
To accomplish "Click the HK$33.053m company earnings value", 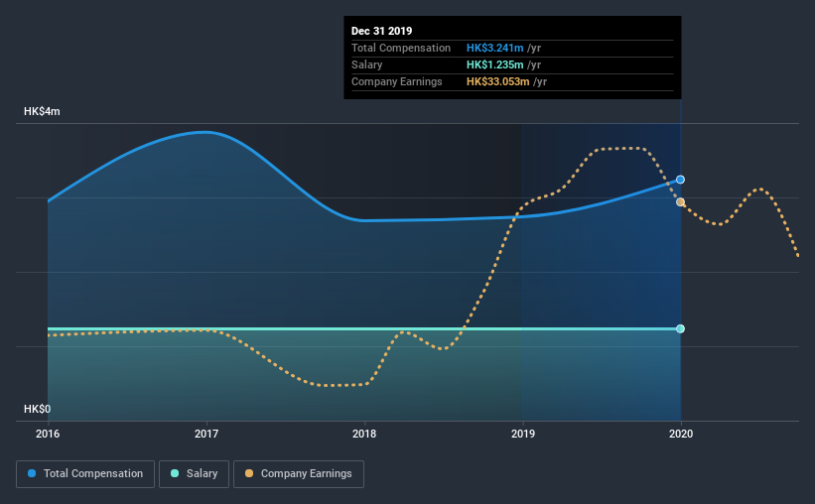I will (x=498, y=81).
